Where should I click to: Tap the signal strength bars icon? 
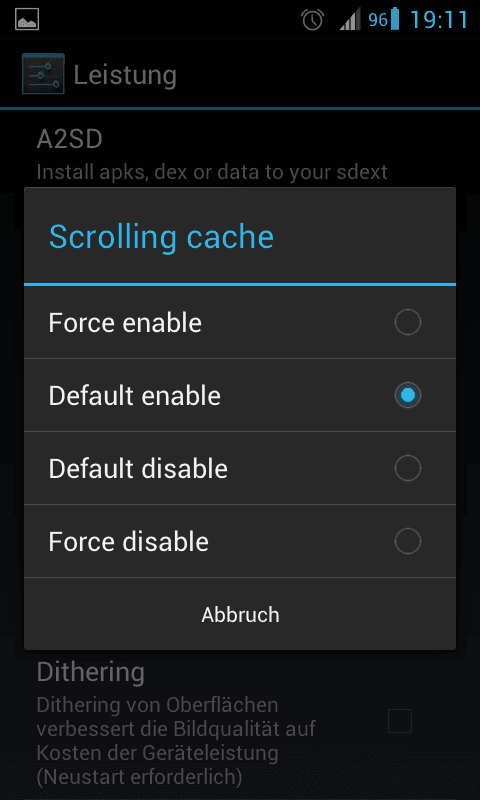(350, 19)
